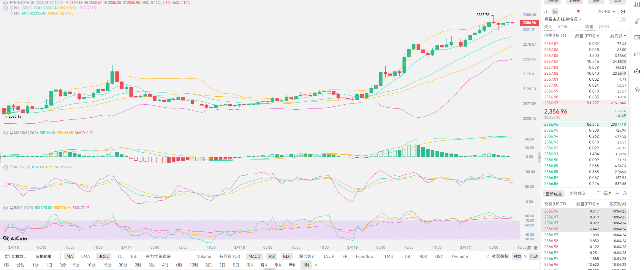Click the dollar document icon in sidebar
Screen dimensions: 644x270
coord(637,5)
